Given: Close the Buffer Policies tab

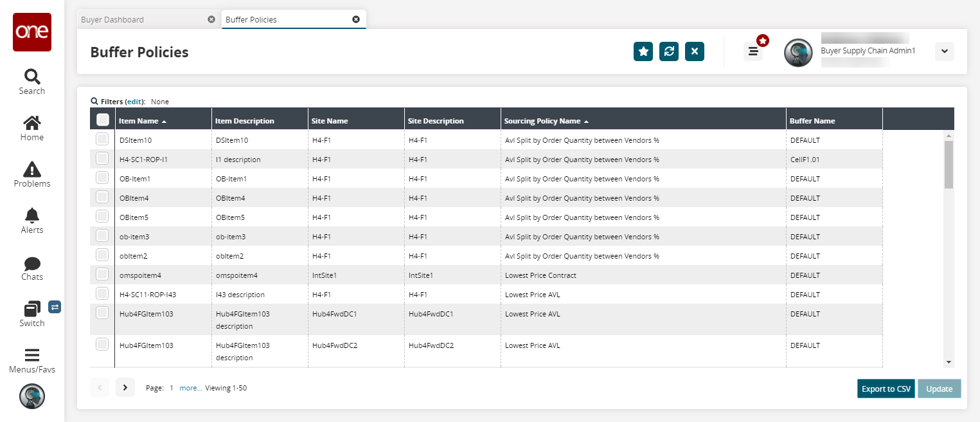Looking at the screenshot, I should click(x=356, y=19).
